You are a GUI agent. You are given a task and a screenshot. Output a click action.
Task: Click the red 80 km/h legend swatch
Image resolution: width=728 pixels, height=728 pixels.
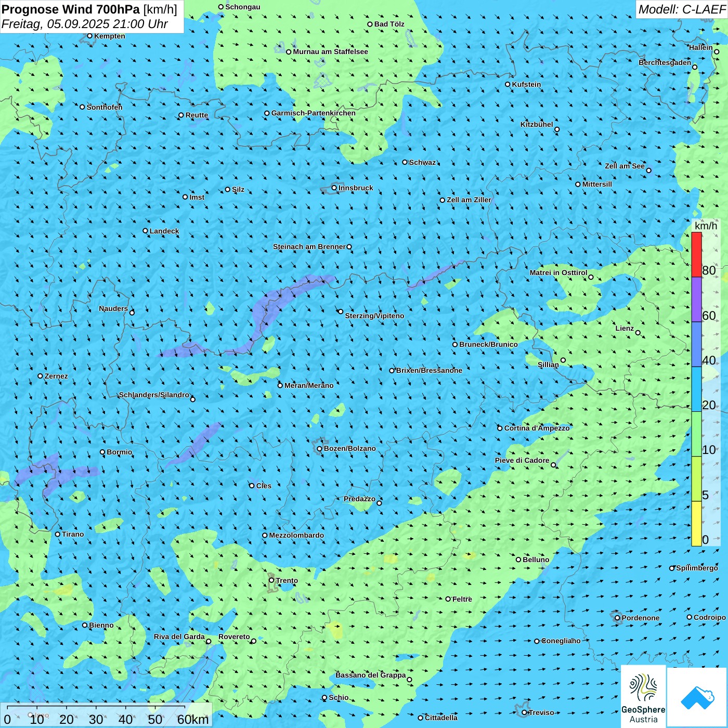point(696,254)
